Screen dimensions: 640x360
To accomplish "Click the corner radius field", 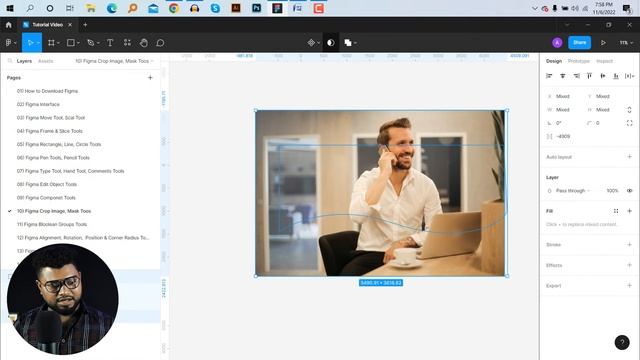I will click(x=602, y=123).
